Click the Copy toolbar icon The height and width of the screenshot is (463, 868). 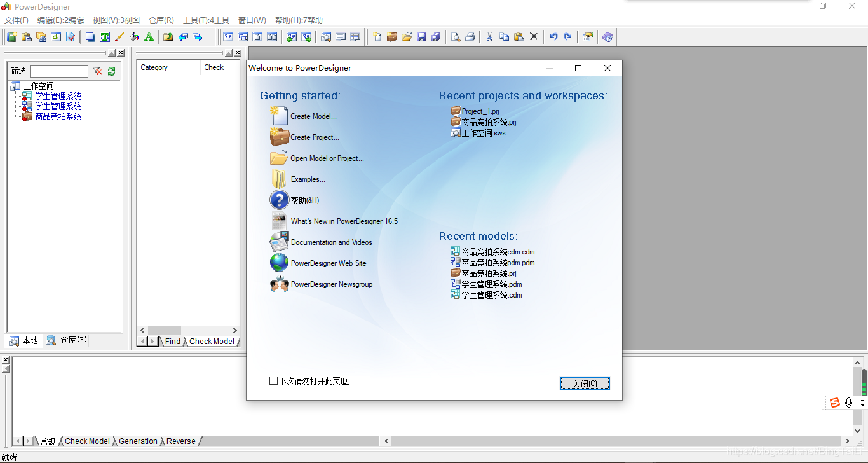tap(504, 37)
